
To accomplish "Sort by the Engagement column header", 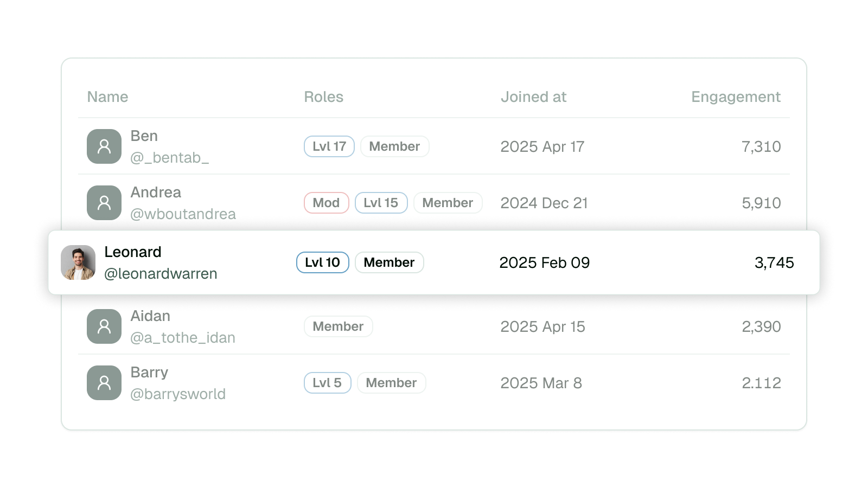I will tap(736, 97).
